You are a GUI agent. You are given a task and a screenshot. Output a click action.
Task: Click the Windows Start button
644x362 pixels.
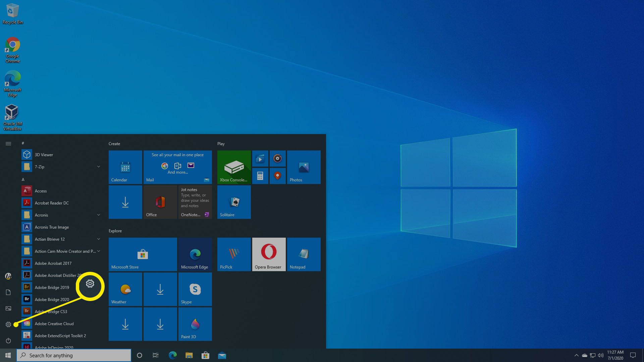point(8,355)
